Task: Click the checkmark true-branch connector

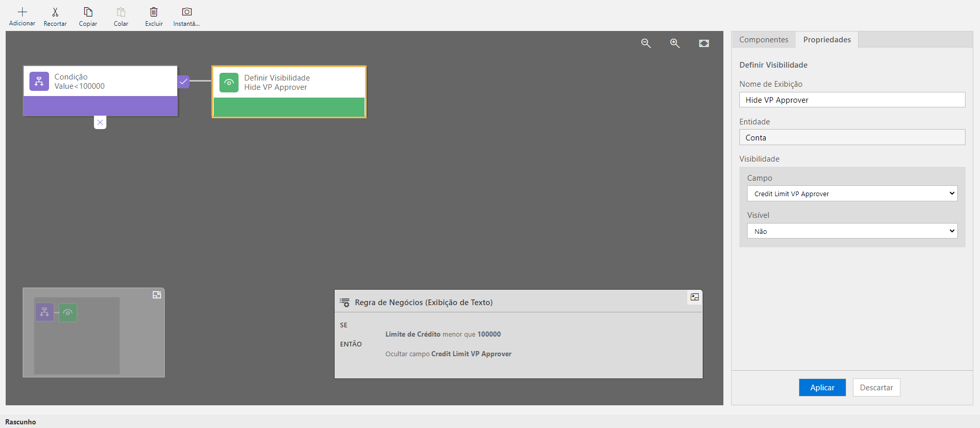Action: click(183, 82)
